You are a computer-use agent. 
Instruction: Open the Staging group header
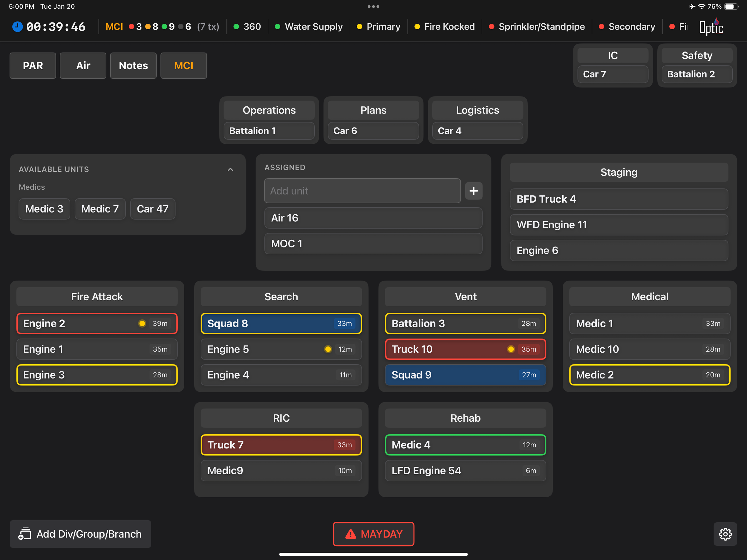pos(618,172)
